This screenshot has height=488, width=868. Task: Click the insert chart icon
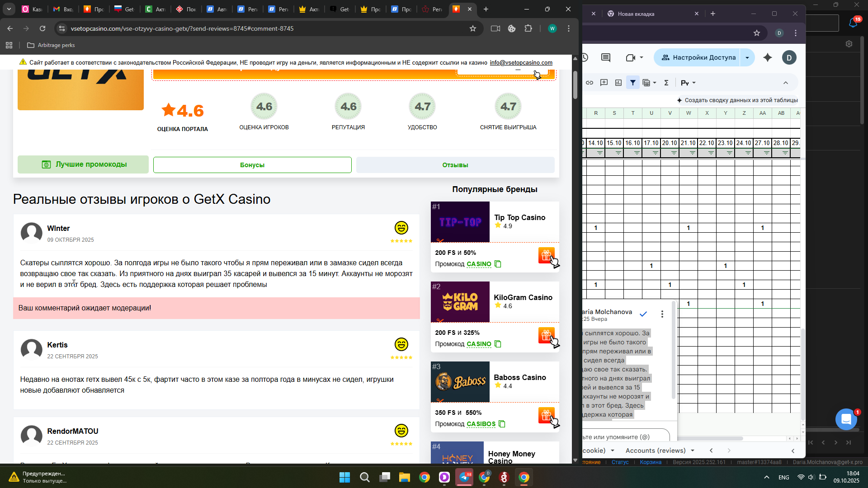[x=618, y=83]
